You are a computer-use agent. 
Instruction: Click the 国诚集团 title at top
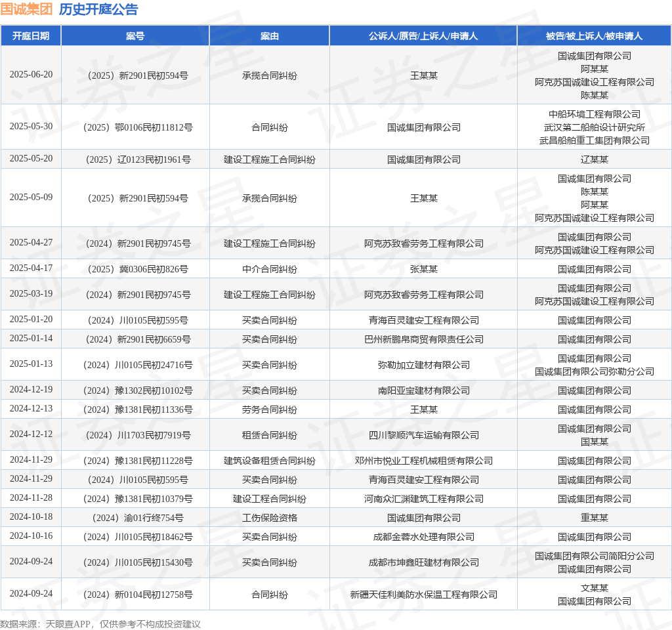click(26, 9)
